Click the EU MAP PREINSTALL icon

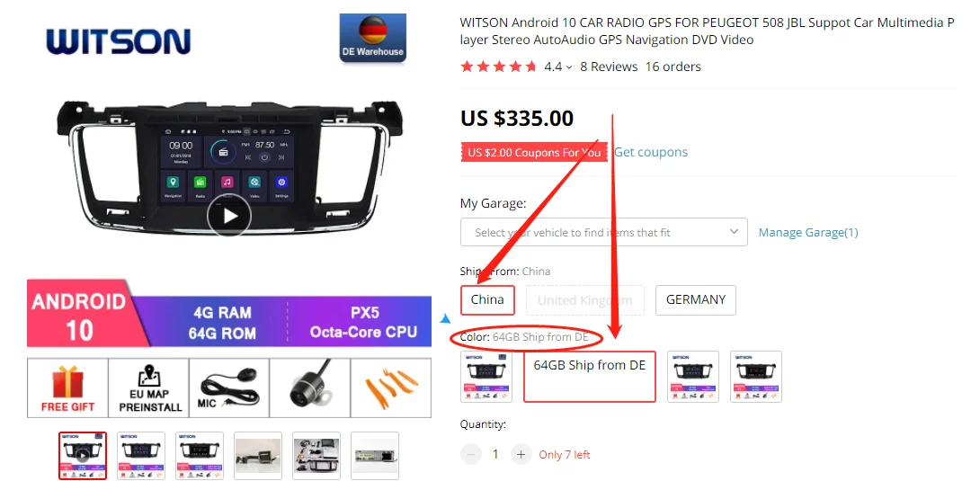(x=148, y=387)
